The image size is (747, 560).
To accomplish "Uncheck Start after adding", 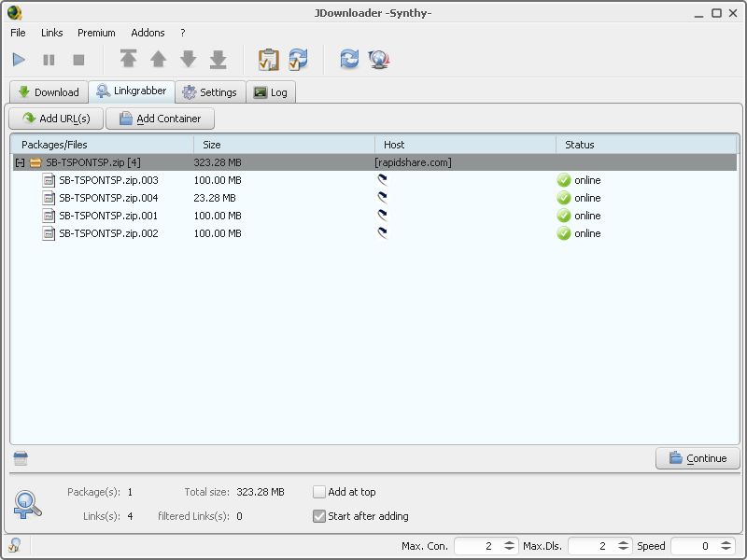I will tap(319, 516).
